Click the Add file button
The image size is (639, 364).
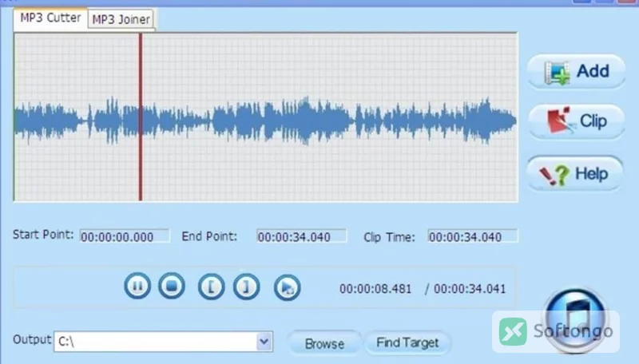click(x=576, y=72)
